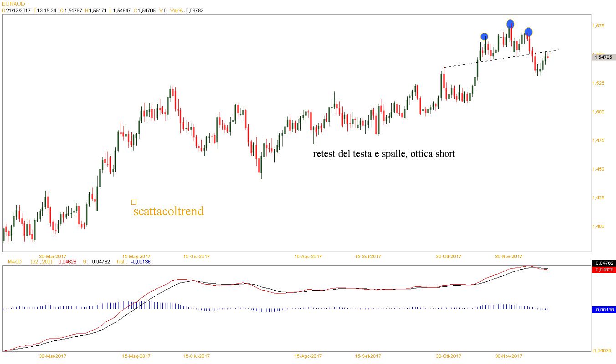Click the 15-Giu-2017 date on price axis
Viewport: 616px width, 364px height.
(196, 256)
